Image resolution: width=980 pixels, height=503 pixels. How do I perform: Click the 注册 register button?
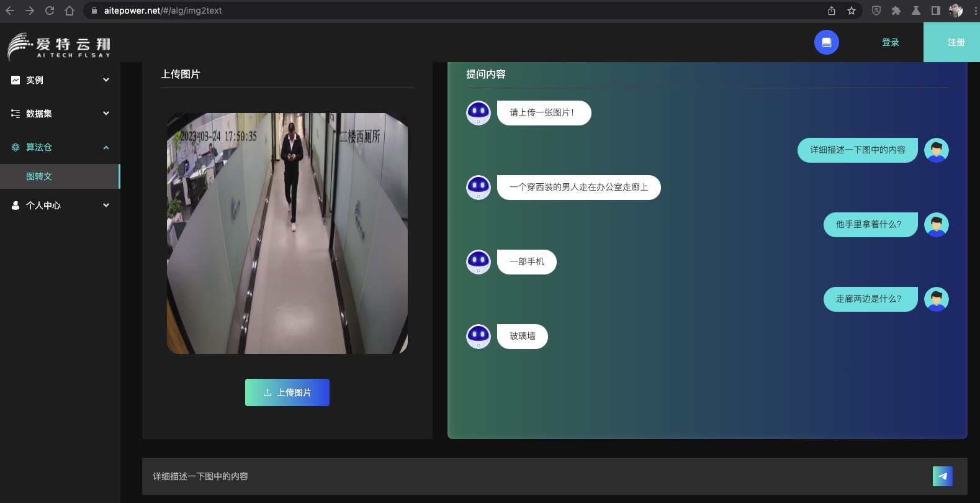pos(952,42)
